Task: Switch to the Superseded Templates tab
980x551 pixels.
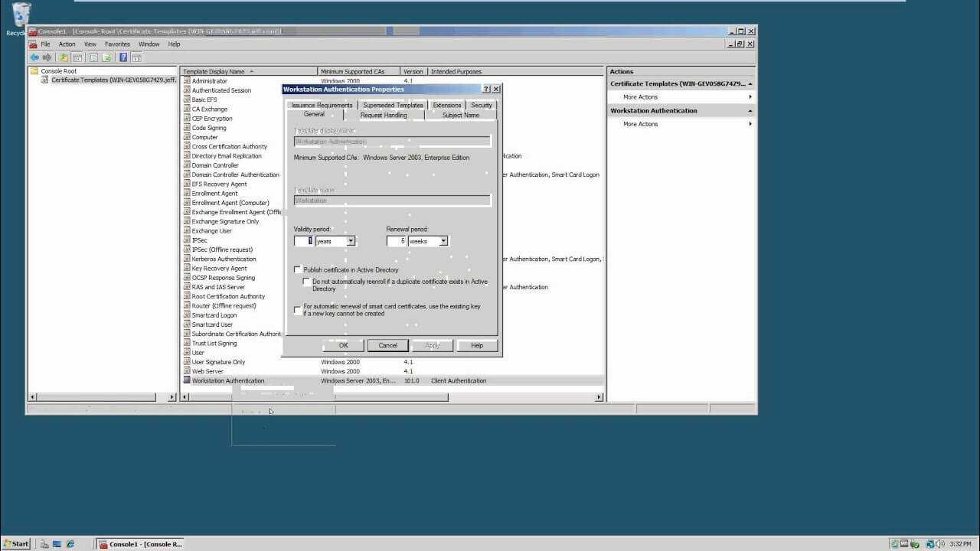Action: pos(393,105)
